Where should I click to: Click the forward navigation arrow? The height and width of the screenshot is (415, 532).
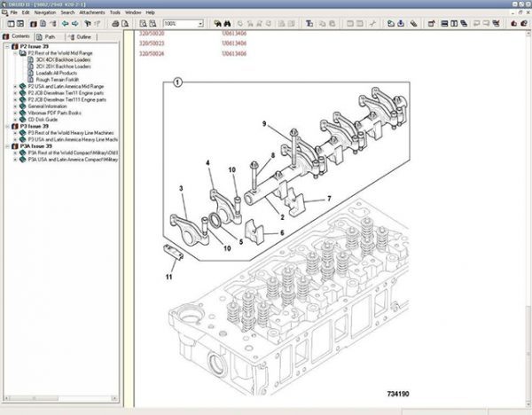pos(76,24)
